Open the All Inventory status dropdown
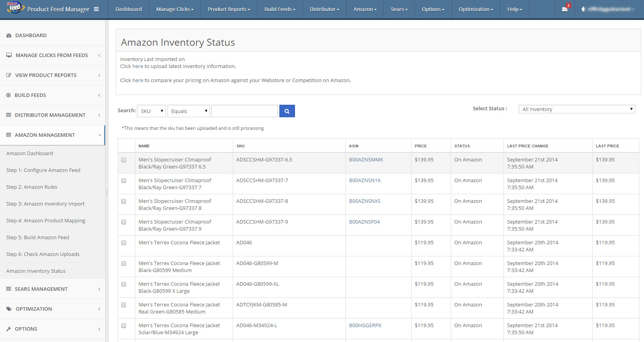644x342 pixels. 577,109
